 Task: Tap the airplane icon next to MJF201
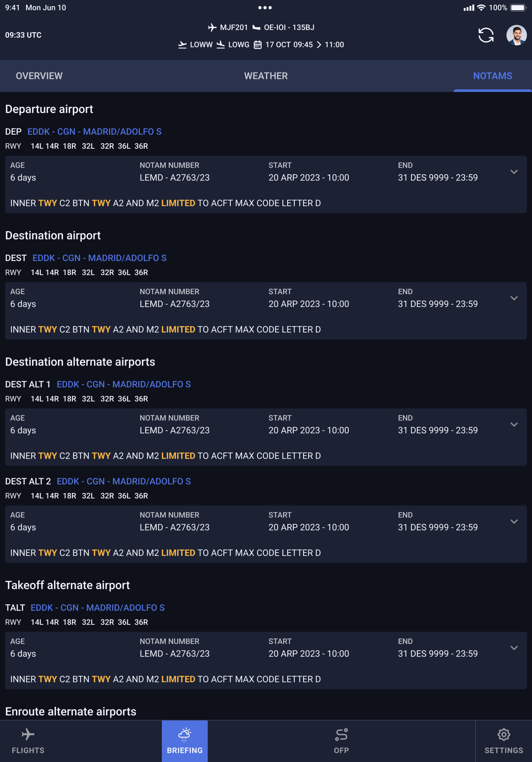(x=212, y=28)
